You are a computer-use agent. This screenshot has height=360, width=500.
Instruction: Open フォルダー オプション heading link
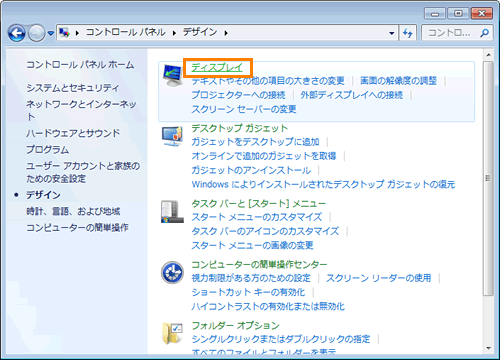click(x=235, y=326)
